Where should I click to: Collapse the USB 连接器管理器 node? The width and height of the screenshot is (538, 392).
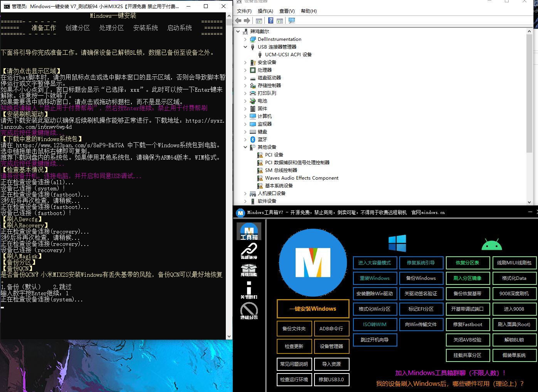click(x=245, y=47)
